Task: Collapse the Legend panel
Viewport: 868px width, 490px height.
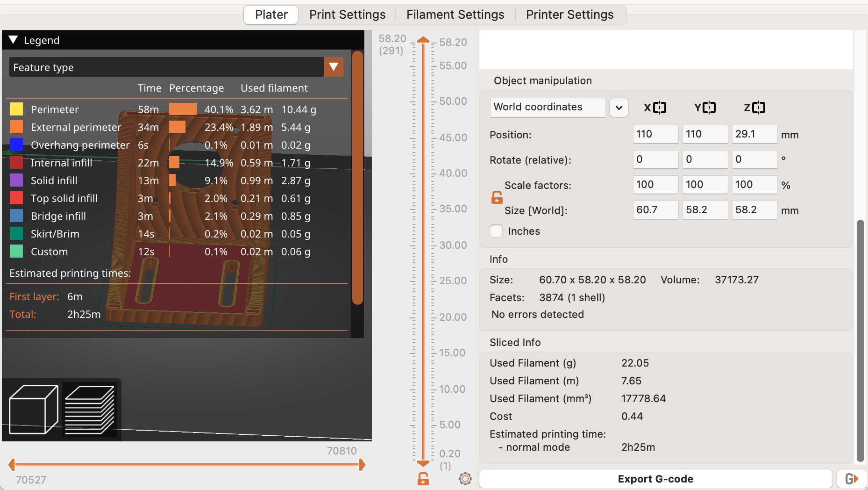Action: [13, 40]
